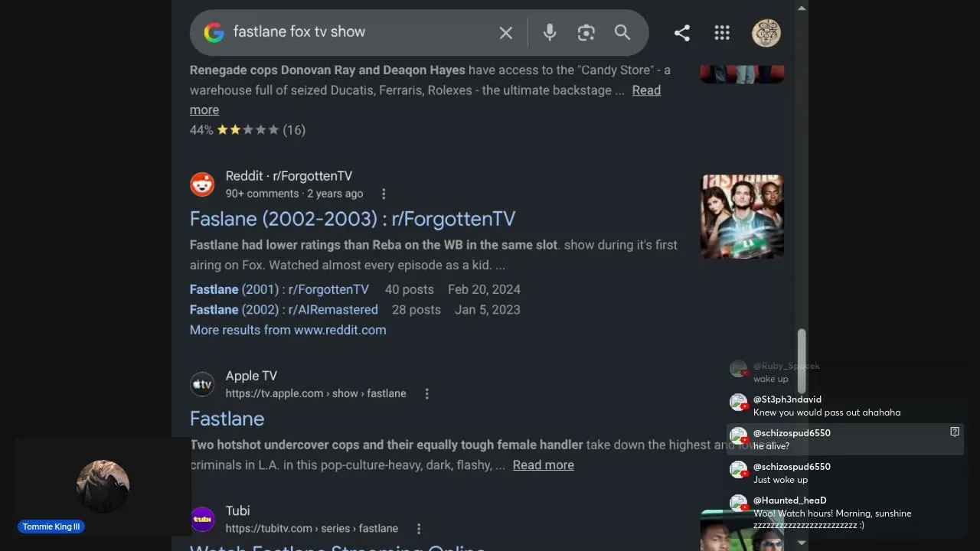
Task: Click the streamer webcam avatar
Action: [x=103, y=486]
